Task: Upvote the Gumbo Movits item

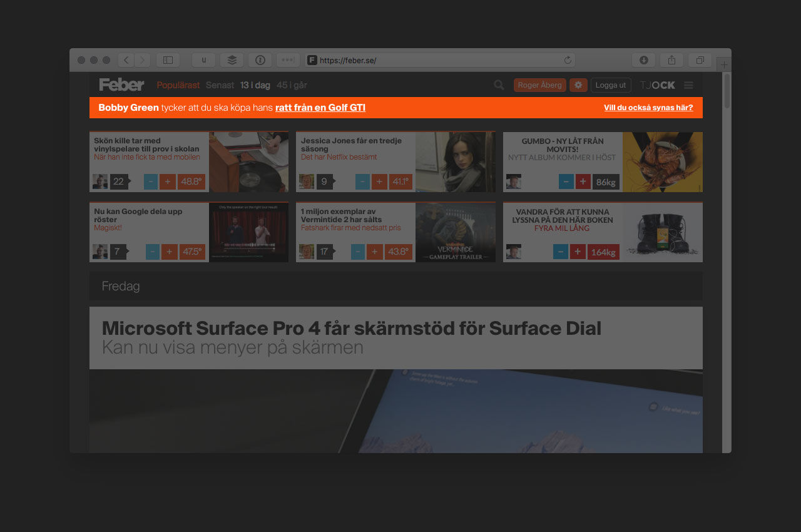Action: pyautogui.click(x=583, y=182)
